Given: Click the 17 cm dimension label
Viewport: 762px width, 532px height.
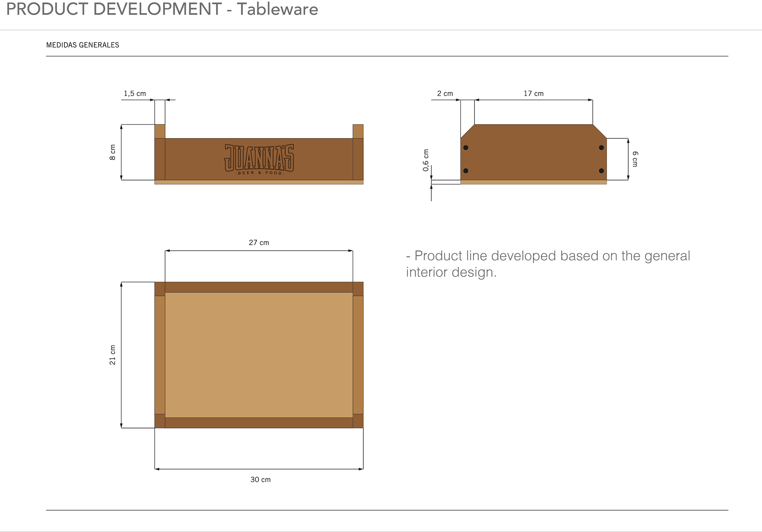Looking at the screenshot, I should click(x=533, y=94).
